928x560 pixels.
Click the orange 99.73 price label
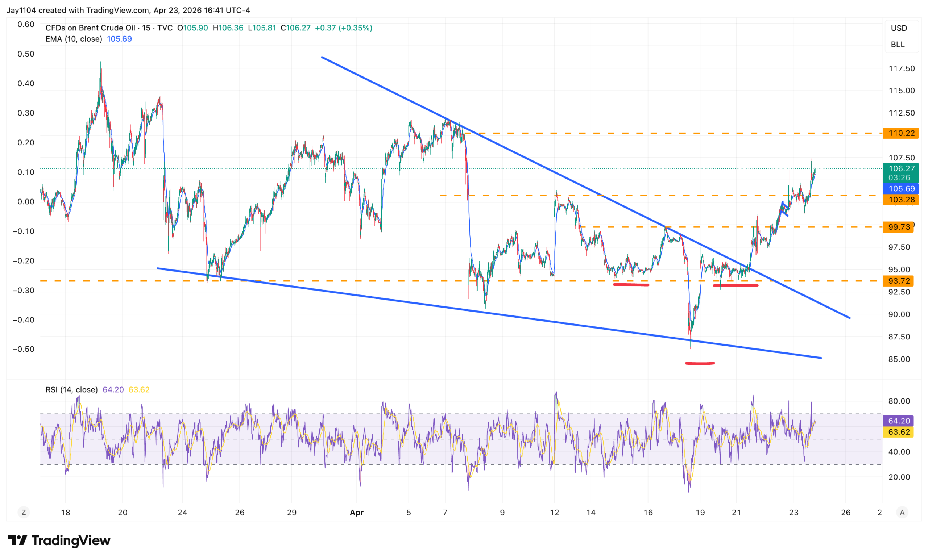[x=898, y=227]
